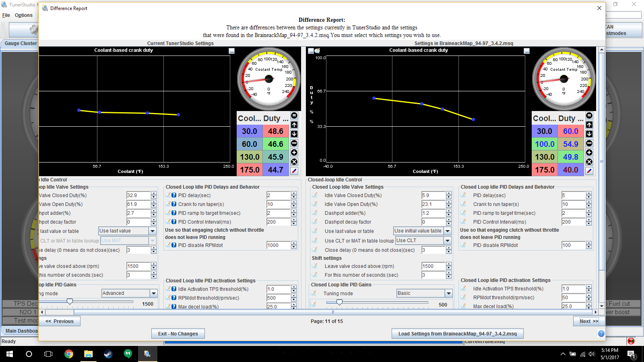Open the Options menu
The image size is (644, 362).
24,15
